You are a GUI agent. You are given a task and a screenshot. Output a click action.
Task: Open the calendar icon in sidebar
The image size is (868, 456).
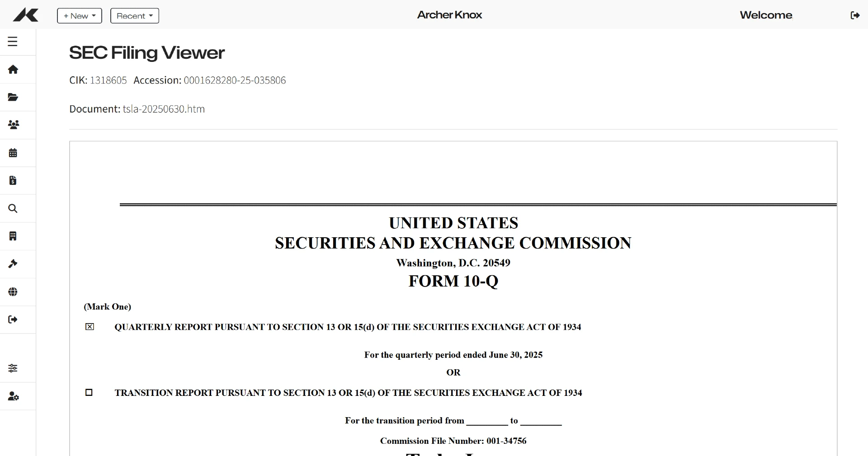(13, 153)
